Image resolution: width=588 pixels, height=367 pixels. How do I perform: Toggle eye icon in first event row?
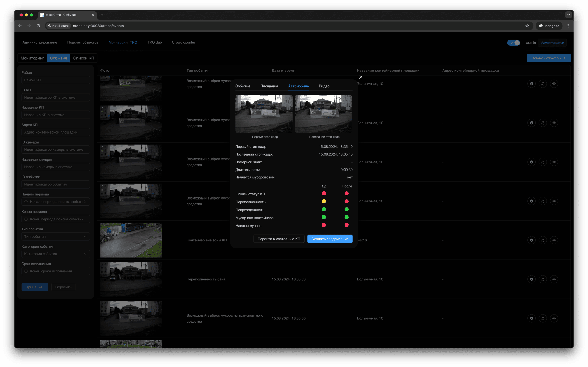tap(554, 84)
